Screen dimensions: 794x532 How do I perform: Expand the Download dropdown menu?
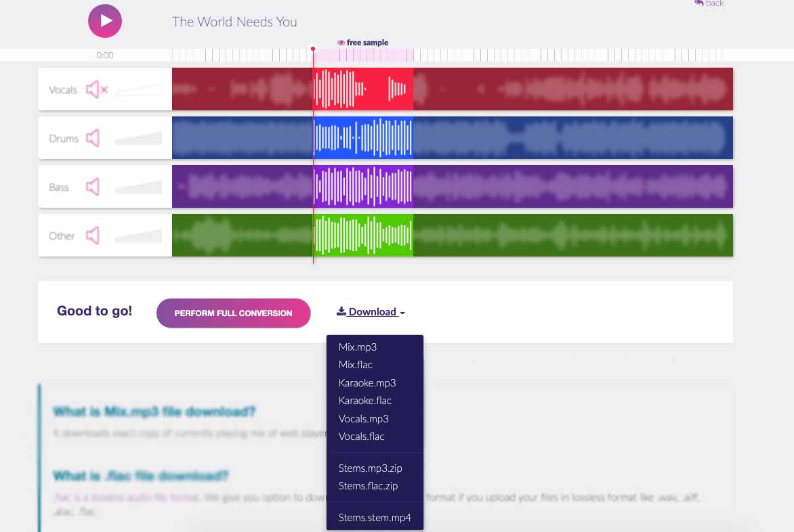[x=371, y=312]
